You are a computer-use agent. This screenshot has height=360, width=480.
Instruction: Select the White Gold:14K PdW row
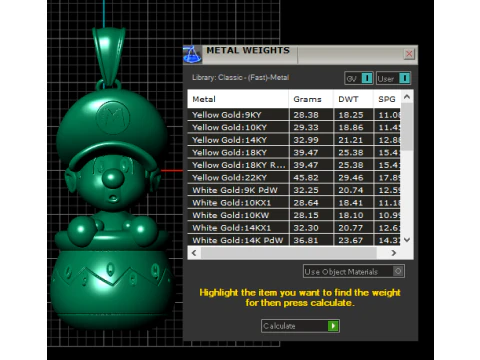pos(294,240)
